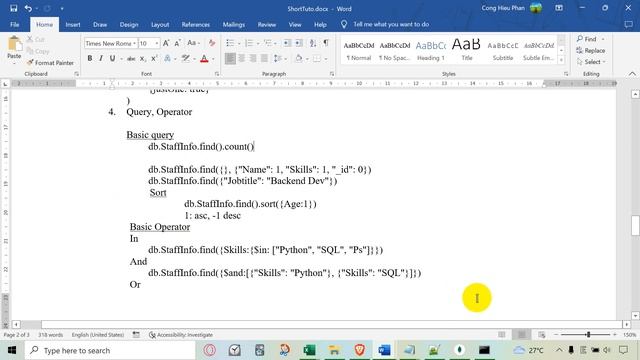This screenshot has width=640, height=360.
Task: Sort selected text icon
Action: 313,43
